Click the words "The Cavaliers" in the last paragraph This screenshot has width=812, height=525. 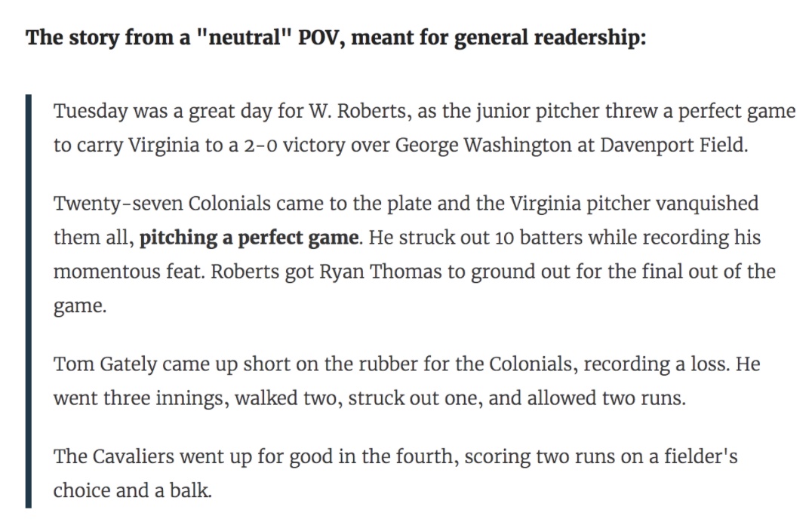[114, 456]
